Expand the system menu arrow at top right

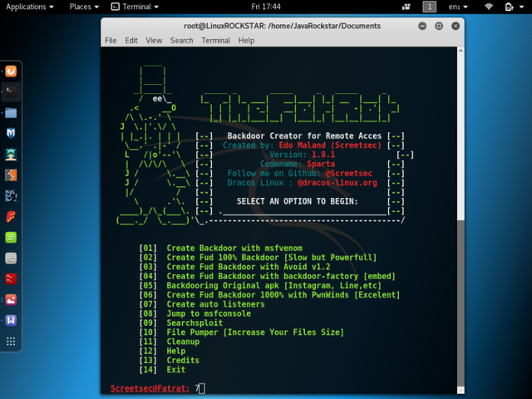(522, 7)
